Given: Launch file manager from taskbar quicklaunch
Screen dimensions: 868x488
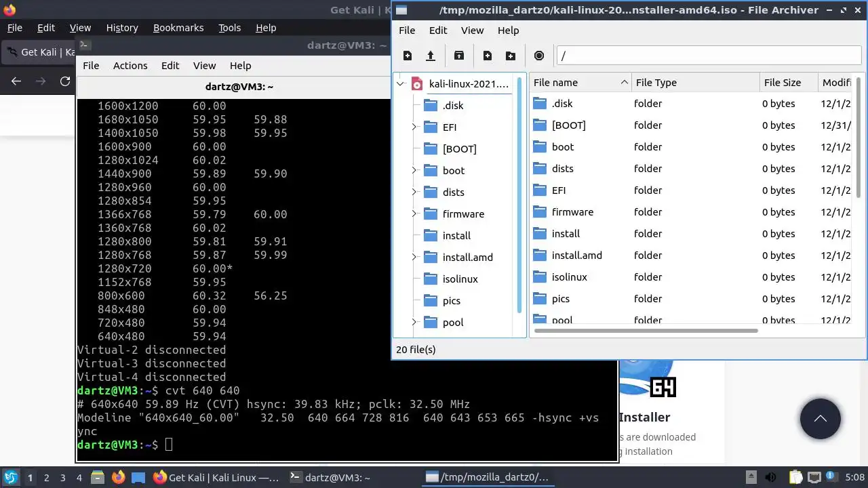Looking at the screenshot, I should [97, 477].
